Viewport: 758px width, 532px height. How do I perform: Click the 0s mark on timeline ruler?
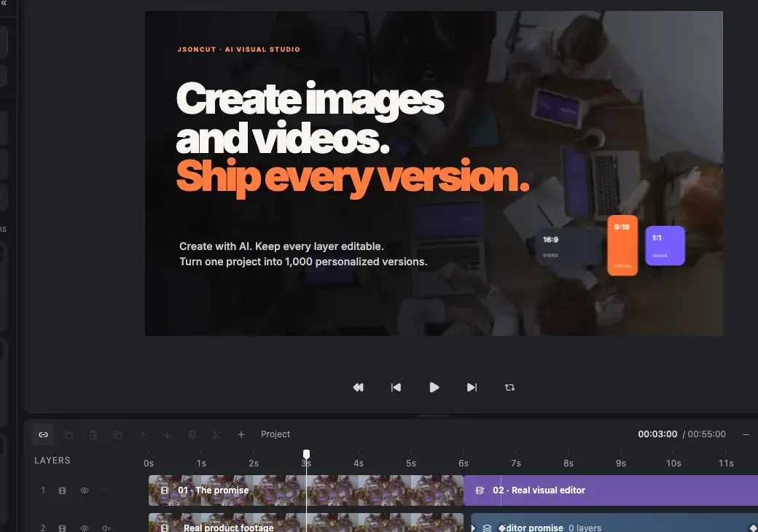[149, 463]
